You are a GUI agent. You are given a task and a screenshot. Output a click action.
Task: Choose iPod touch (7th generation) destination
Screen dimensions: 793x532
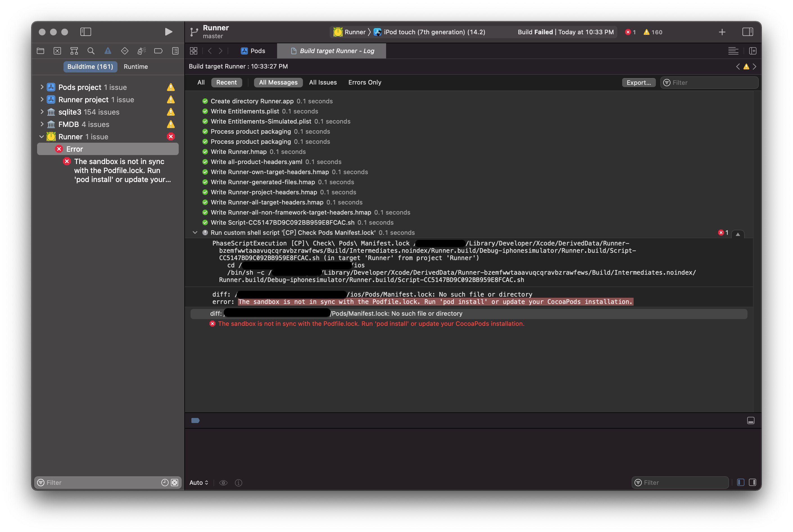coord(430,32)
